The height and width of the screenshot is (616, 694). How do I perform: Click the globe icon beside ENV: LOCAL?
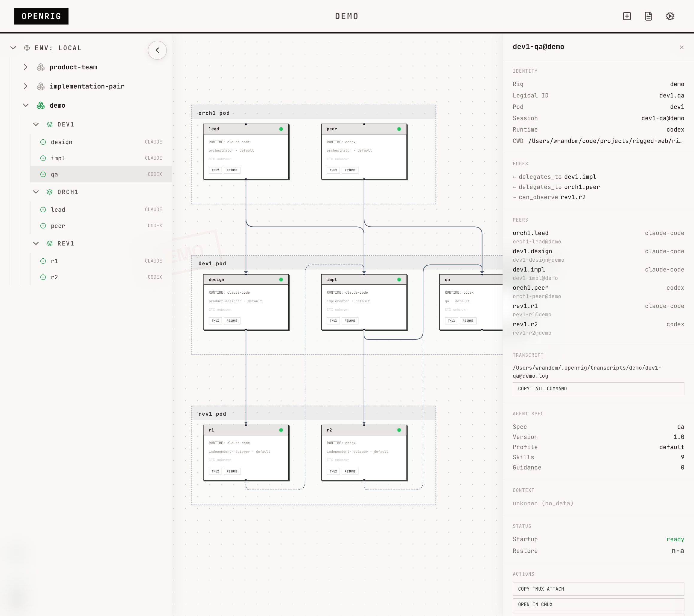[x=27, y=48]
